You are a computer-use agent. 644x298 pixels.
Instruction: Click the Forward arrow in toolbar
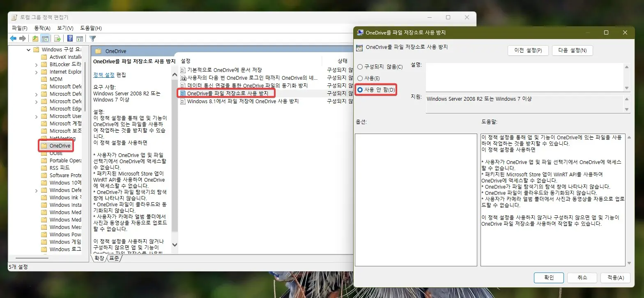(x=23, y=39)
